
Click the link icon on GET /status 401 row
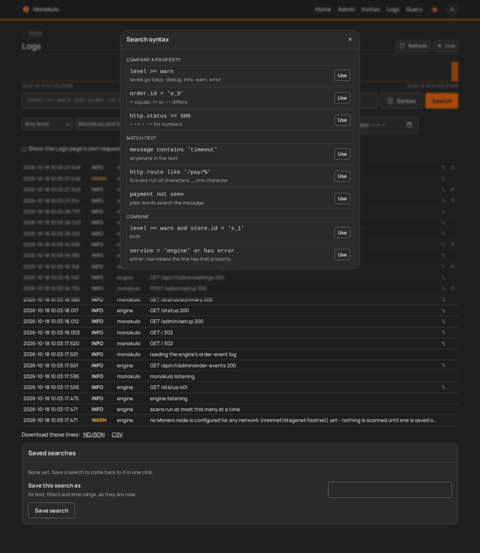click(x=443, y=387)
